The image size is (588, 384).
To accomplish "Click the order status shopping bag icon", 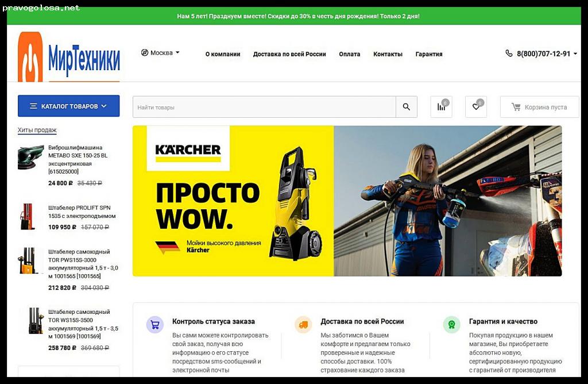I will point(154,325).
